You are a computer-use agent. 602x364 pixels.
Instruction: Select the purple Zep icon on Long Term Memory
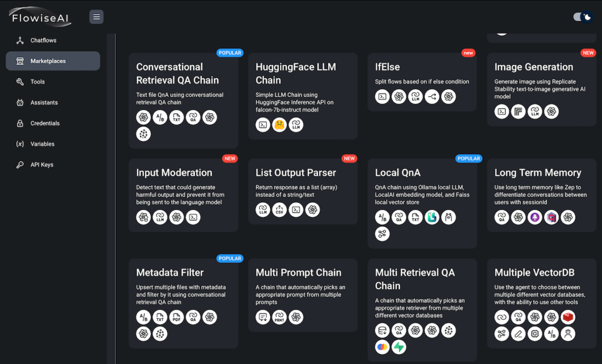(x=534, y=217)
